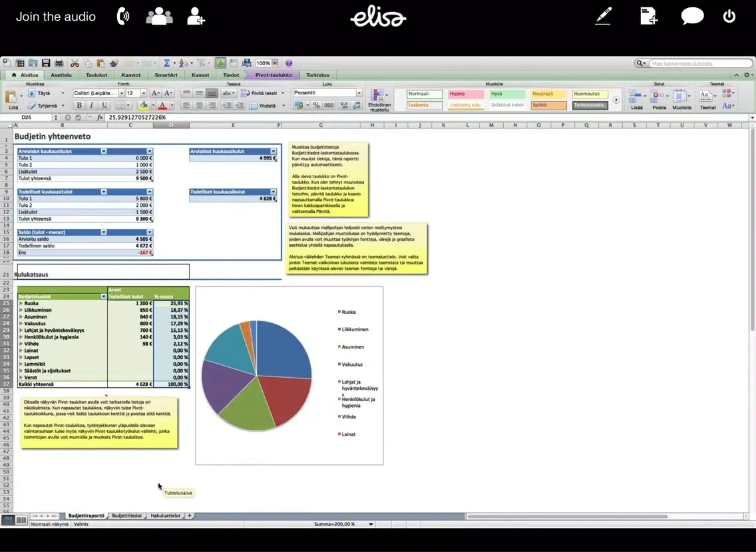Viewport: 756px width, 552px height.
Task: Switch to page layout view button in status bar
Action: click(x=21, y=519)
